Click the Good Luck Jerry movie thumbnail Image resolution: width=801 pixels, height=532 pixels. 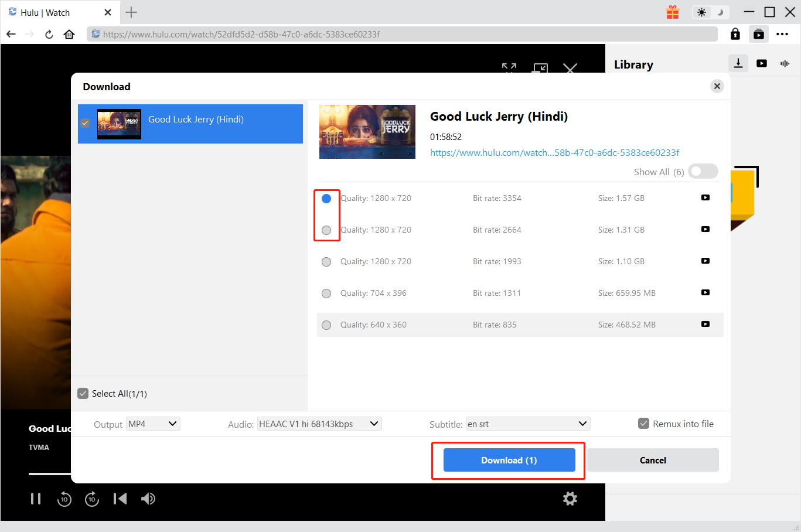pos(367,132)
